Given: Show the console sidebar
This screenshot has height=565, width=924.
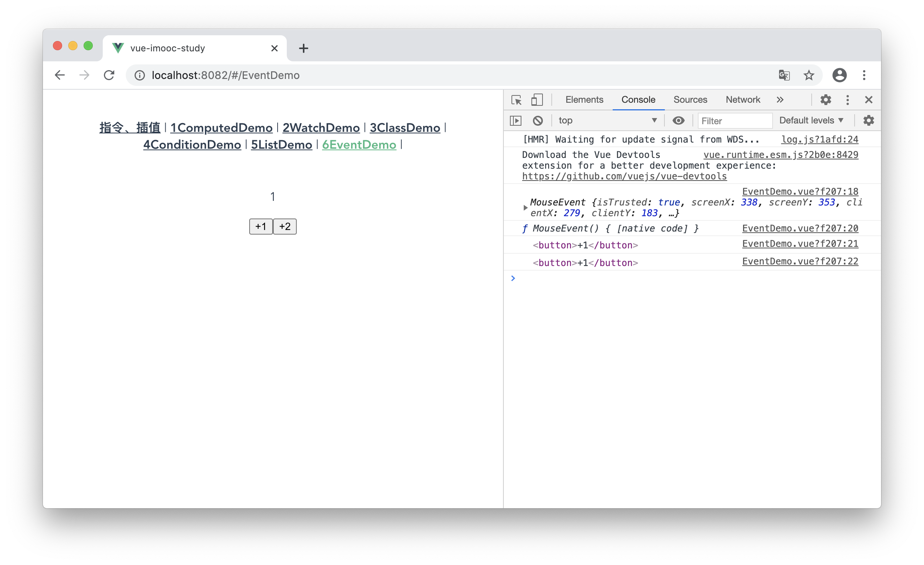Looking at the screenshot, I should pyautogui.click(x=516, y=121).
